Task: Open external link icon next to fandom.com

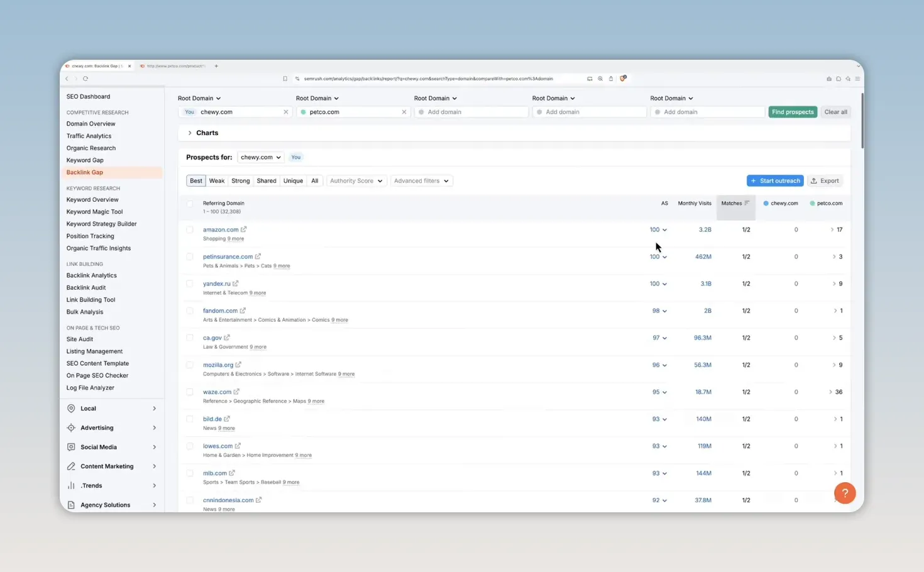Action: tap(243, 311)
